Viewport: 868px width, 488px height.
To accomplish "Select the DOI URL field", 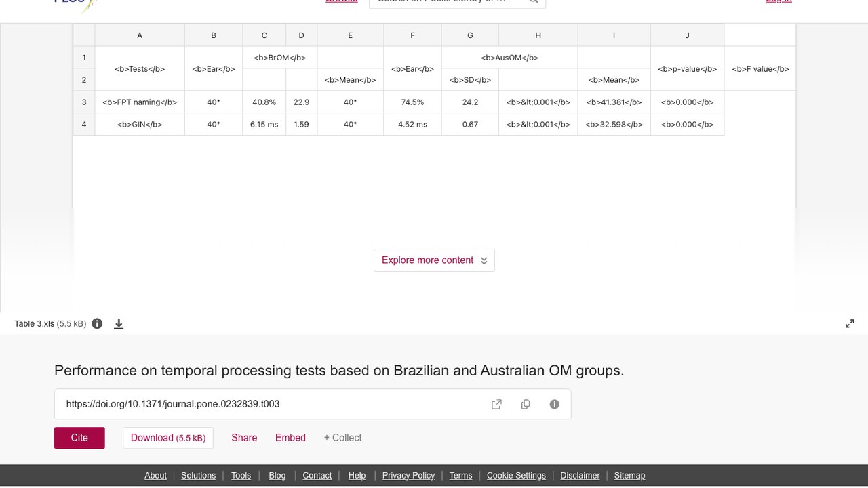I will pos(313,404).
